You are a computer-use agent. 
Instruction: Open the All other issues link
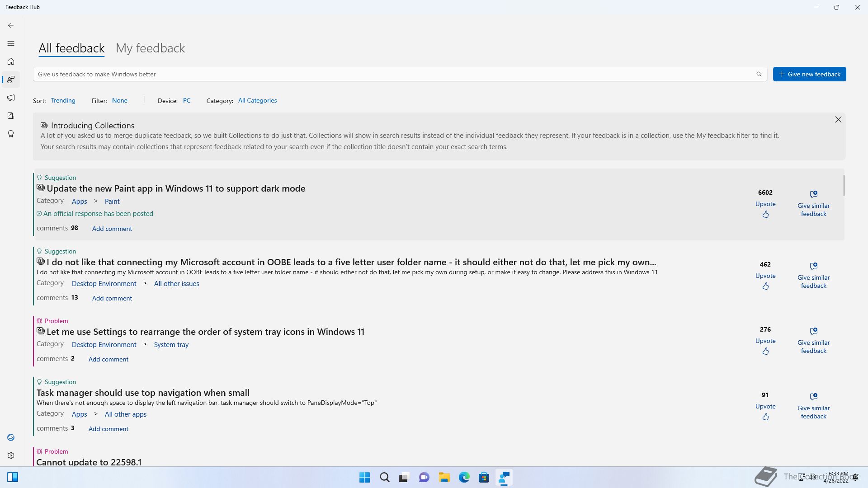click(176, 284)
